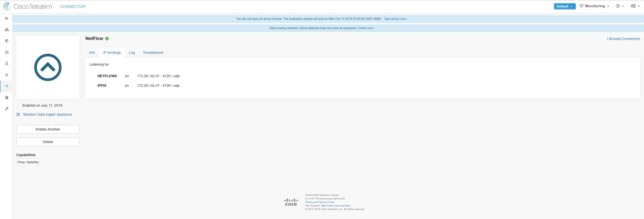Open the dashboard gauge sidebar icon
The width and height of the screenshot is (644, 219).
[7, 52]
